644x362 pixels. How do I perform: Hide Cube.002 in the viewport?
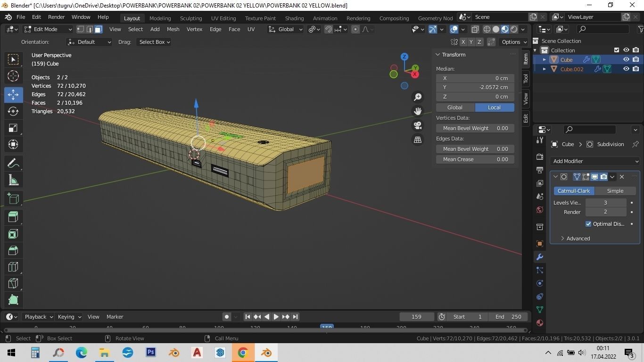coord(626,69)
